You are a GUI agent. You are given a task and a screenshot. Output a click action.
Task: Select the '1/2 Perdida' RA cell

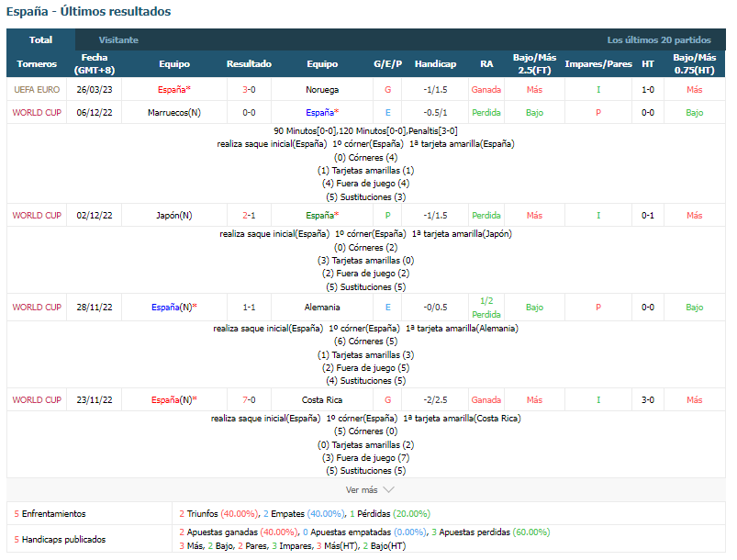click(x=486, y=308)
